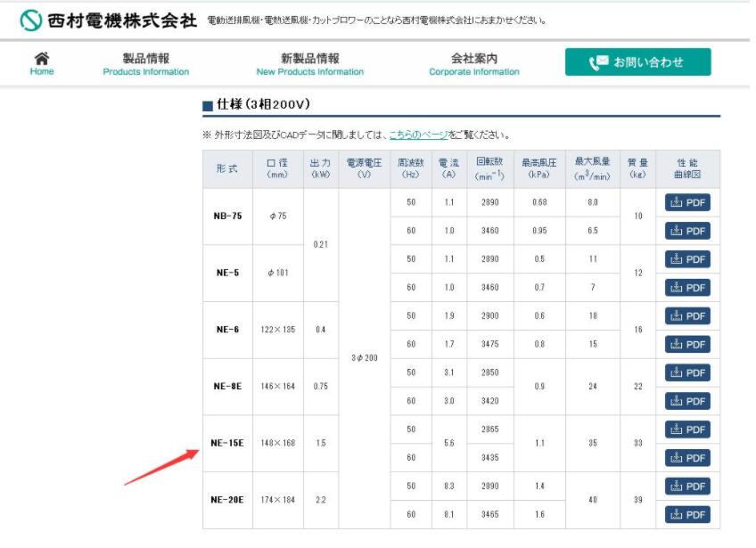Download the PDF for the NB-75 50Hz row
Screen dimensions: 756x548
[x=687, y=202]
